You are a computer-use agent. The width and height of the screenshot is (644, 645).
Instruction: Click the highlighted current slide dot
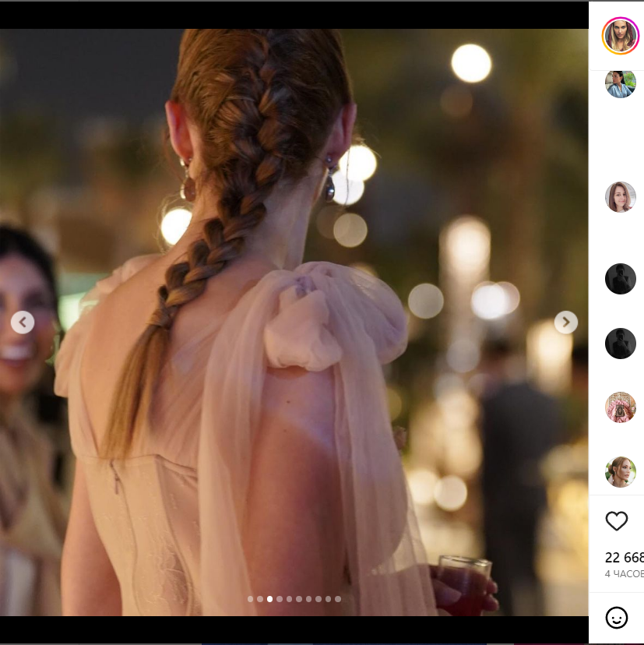[x=269, y=599]
